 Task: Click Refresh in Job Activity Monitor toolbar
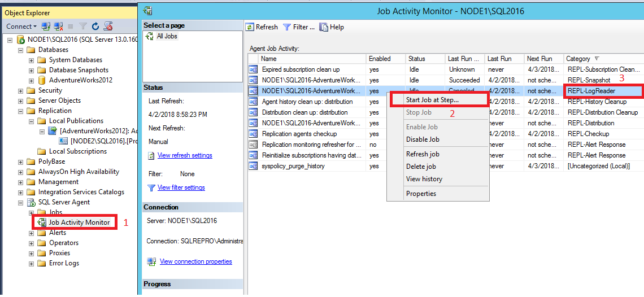262,27
